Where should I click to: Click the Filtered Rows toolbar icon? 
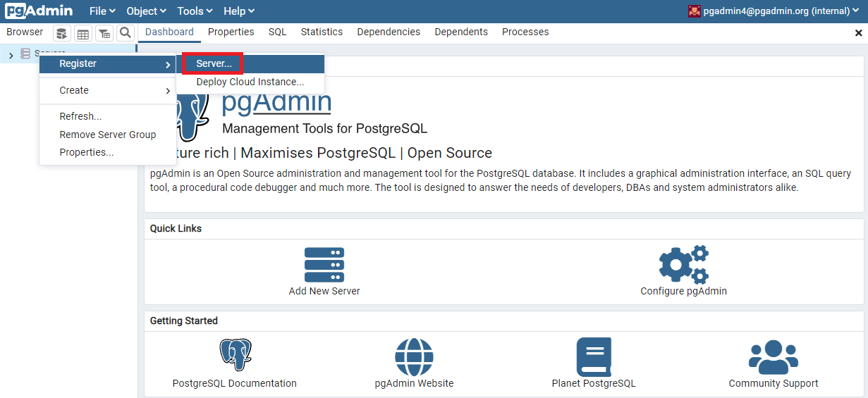point(104,33)
